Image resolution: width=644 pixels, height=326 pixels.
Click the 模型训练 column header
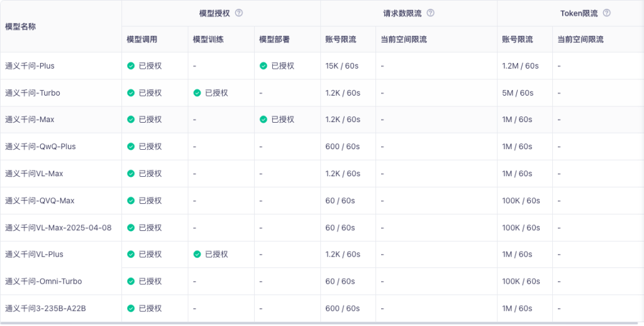click(208, 40)
